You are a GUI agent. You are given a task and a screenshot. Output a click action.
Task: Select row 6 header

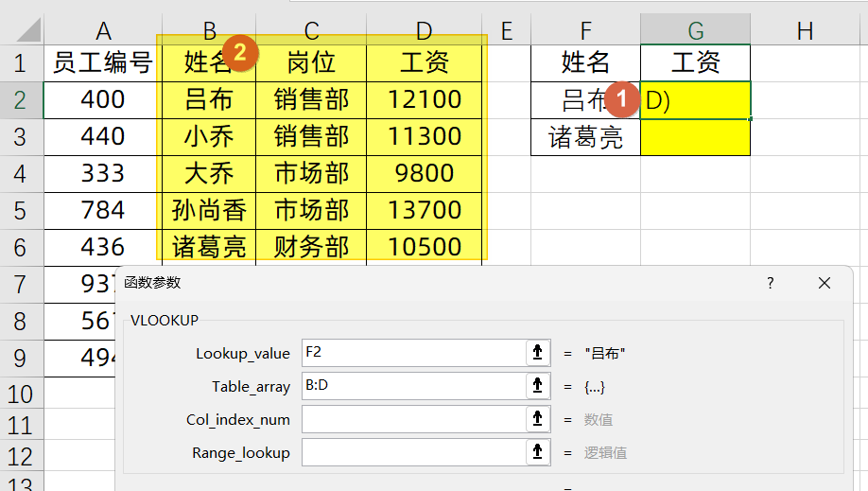pos(21,247)
